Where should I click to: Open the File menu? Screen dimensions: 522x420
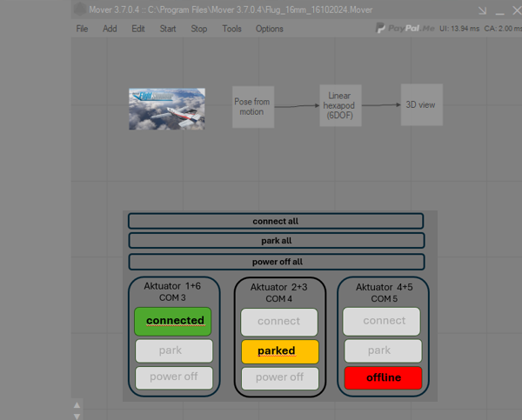point(82,29)
